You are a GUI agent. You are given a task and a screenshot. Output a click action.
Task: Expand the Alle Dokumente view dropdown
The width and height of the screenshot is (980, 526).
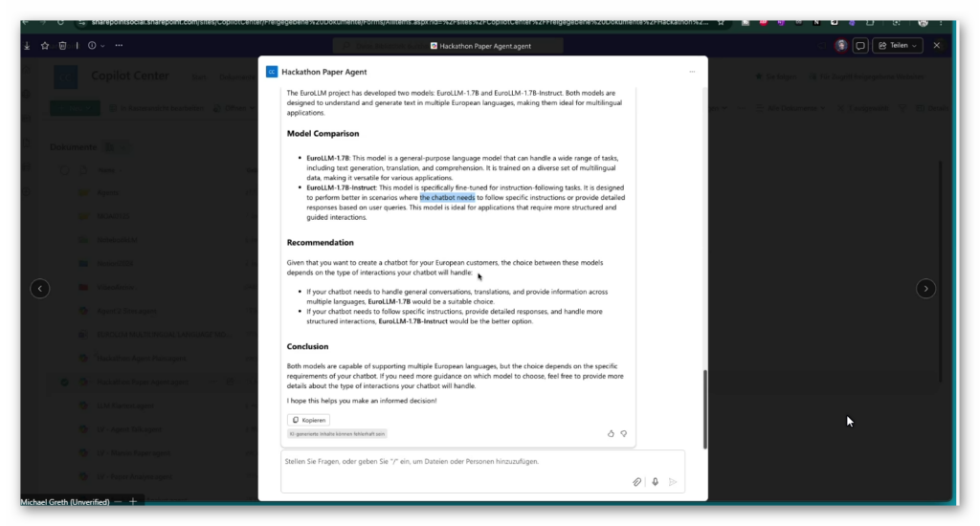click(x=791, y=108)
